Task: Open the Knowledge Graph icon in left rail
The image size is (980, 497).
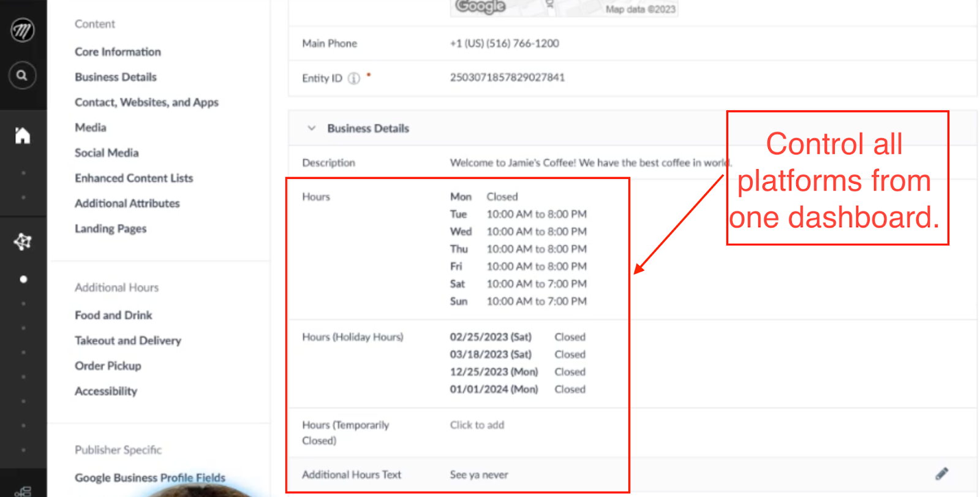Action: pyautogui.click(x=23, y=242)
